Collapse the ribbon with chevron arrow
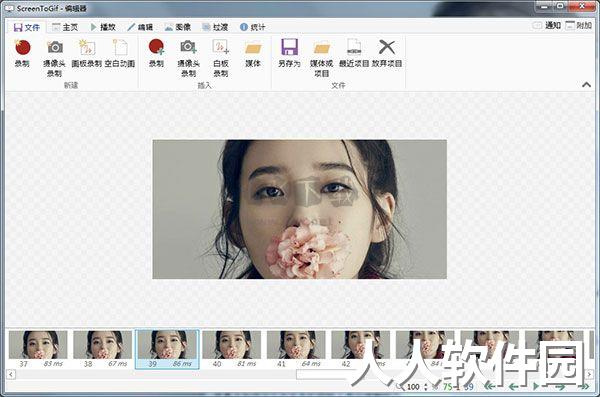 pyautogui.click(x=586, y=85)
